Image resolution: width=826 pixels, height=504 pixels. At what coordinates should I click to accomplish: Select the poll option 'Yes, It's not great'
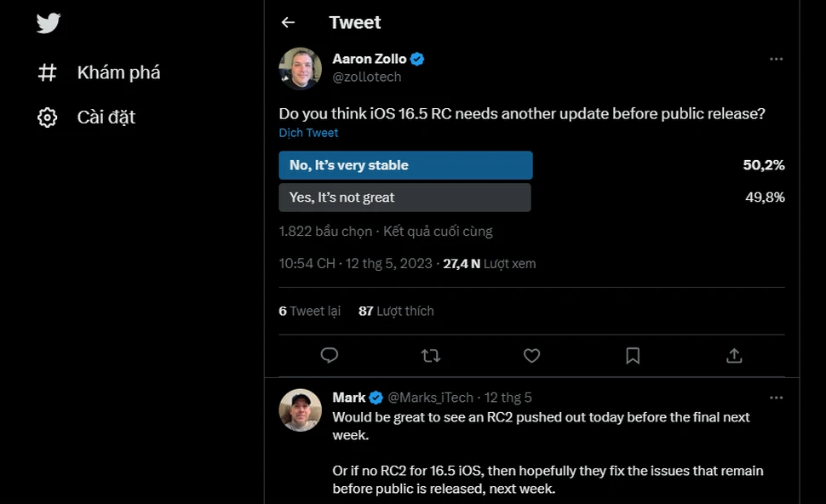click(405, 197)
